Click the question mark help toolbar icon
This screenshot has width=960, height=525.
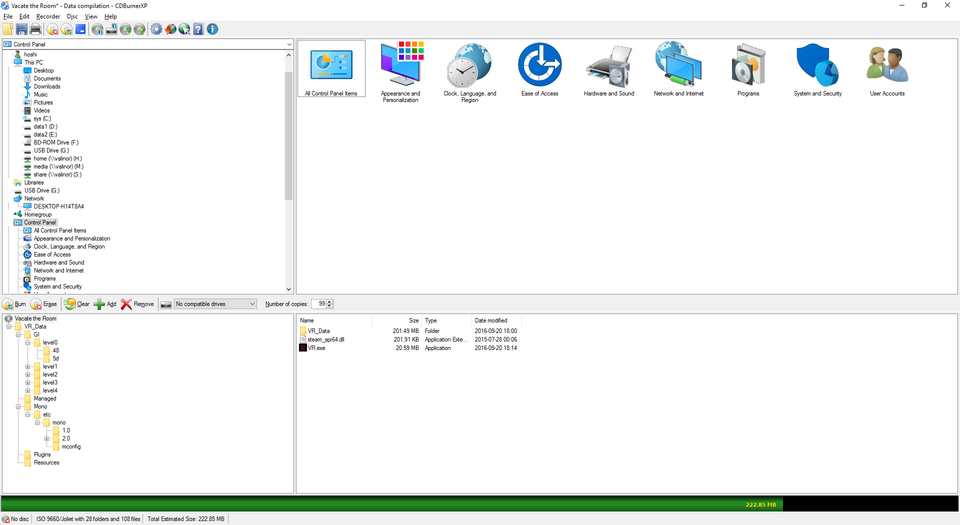198,29
